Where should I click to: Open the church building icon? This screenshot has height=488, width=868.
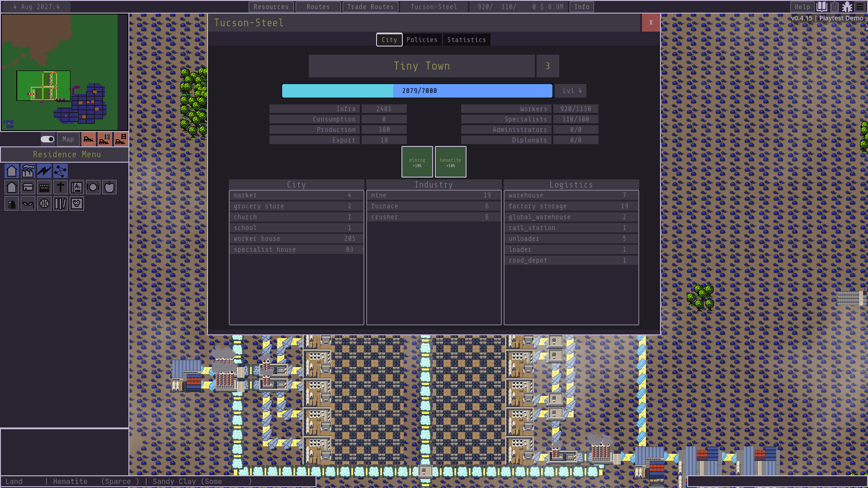[61, 187]
